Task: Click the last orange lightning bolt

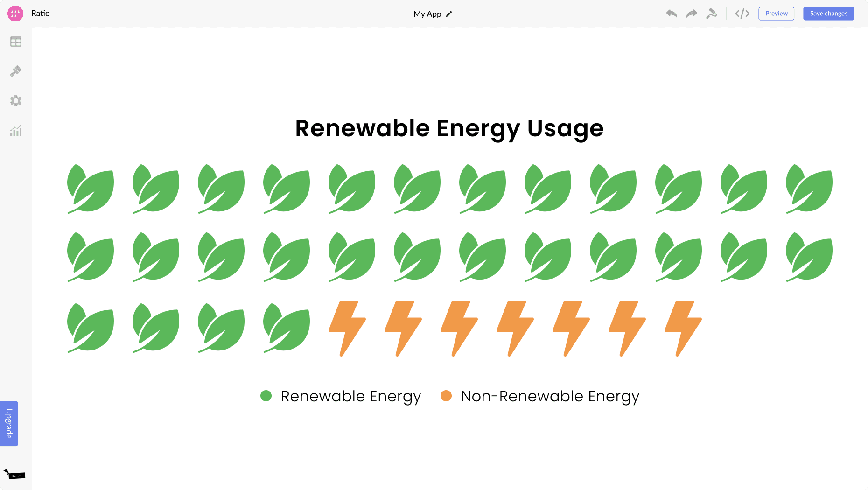Action: click(683, 329)
